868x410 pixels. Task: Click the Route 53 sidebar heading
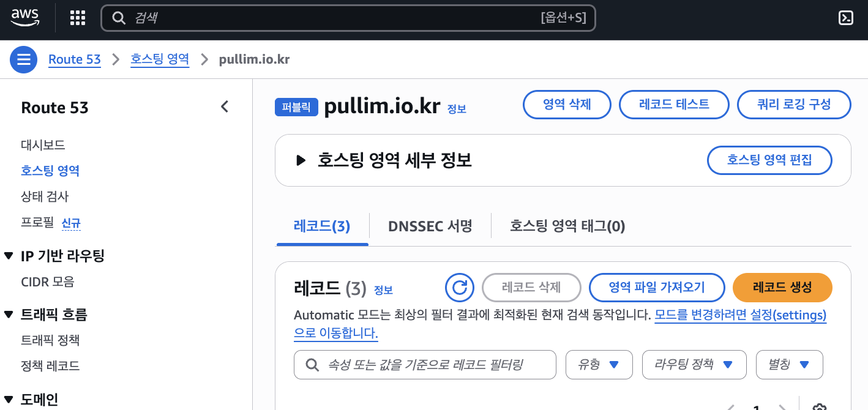tap(54, 108)
